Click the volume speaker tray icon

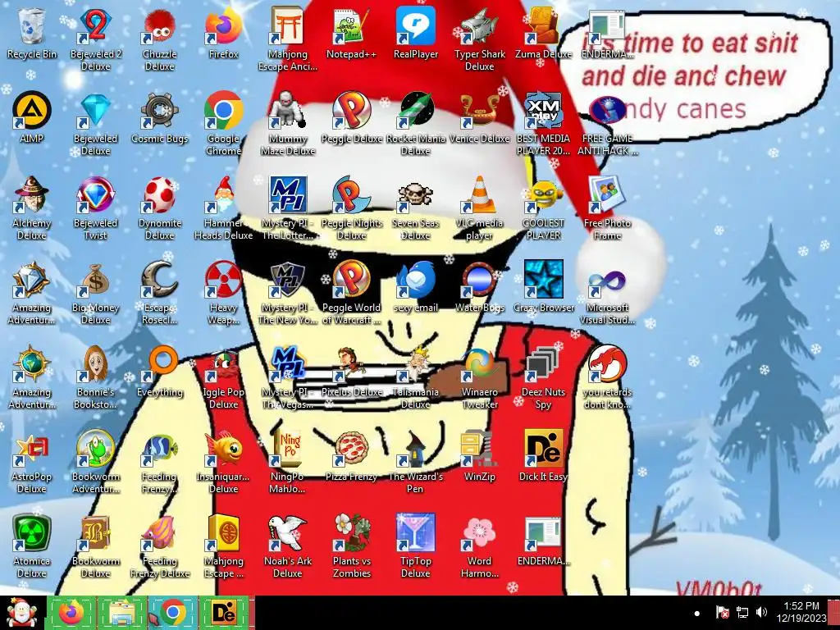click(x=761, y=612)
